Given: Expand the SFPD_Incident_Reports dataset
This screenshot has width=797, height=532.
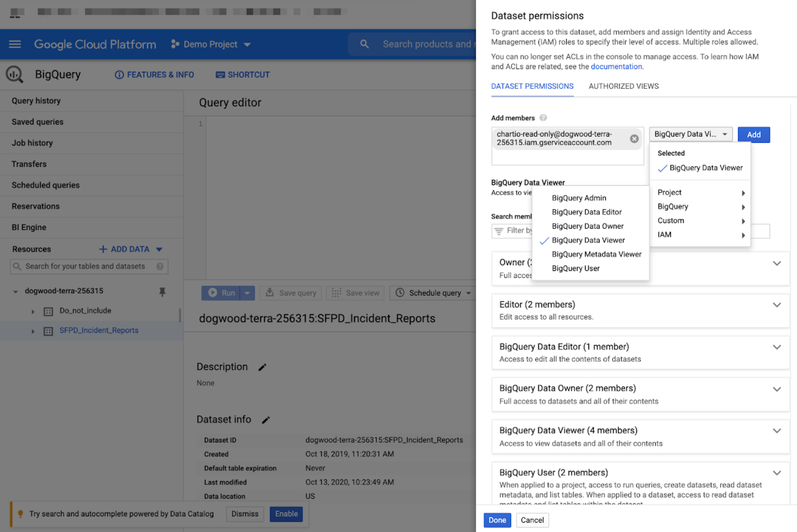Looking at the screenshot, I should 33,331.
